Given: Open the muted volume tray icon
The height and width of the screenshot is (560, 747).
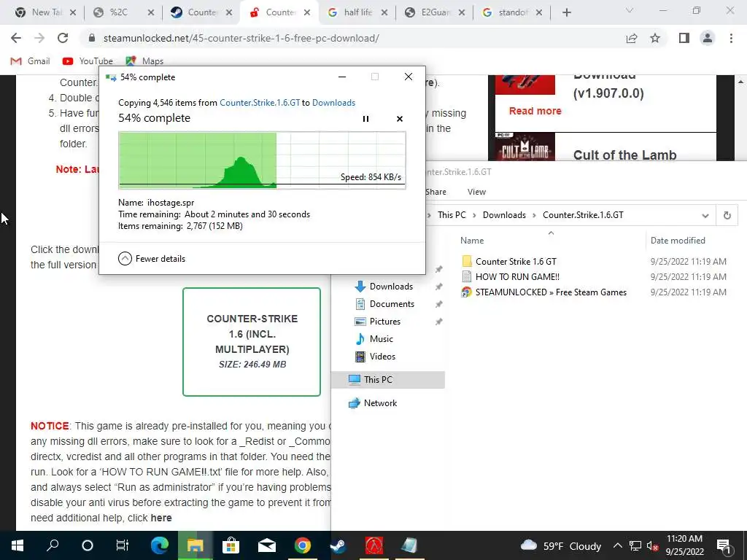Looking at the screenshot, I should coord(652,545).
